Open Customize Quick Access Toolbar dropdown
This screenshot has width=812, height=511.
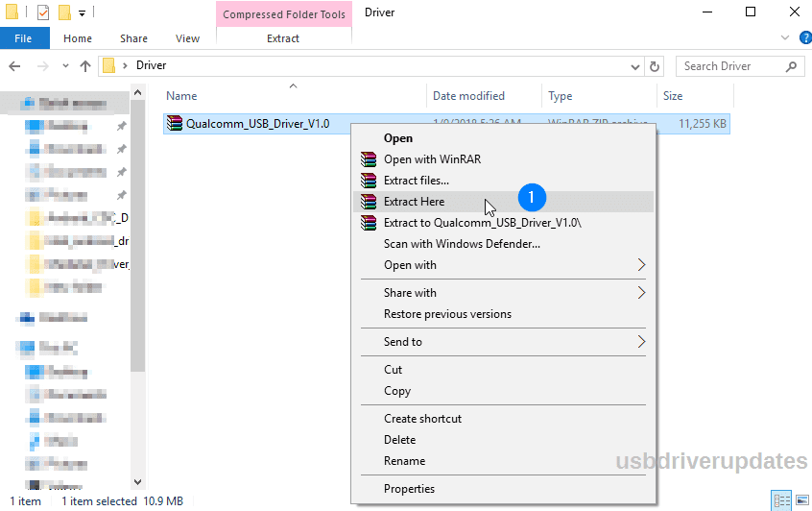pyautogui.click(x=82, y=12)
